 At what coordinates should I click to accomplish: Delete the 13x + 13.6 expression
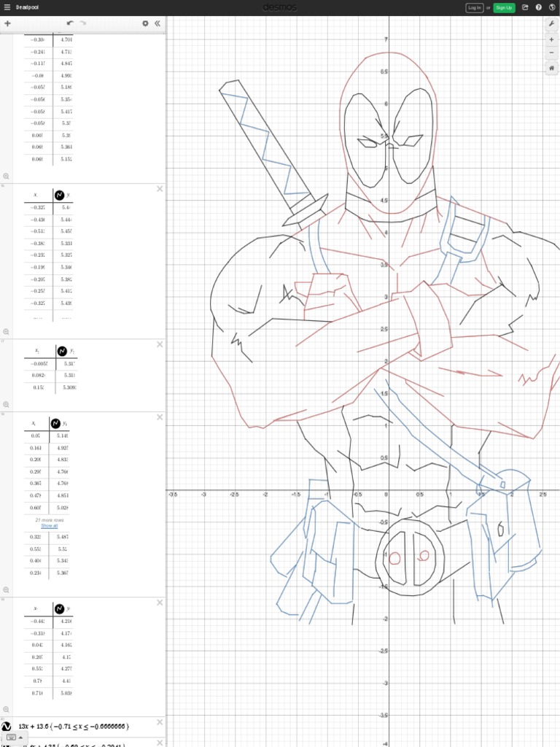point(160,722)
